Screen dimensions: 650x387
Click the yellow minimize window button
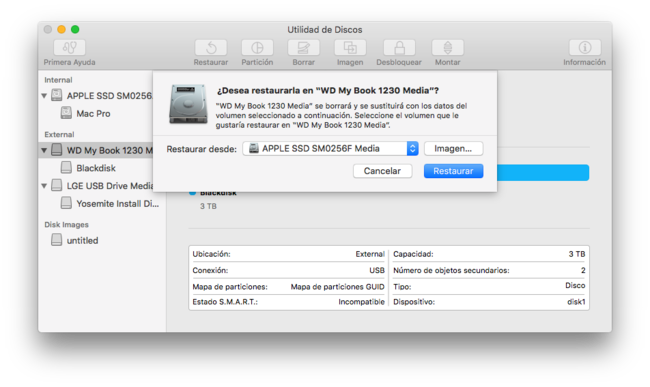point(61,29)
